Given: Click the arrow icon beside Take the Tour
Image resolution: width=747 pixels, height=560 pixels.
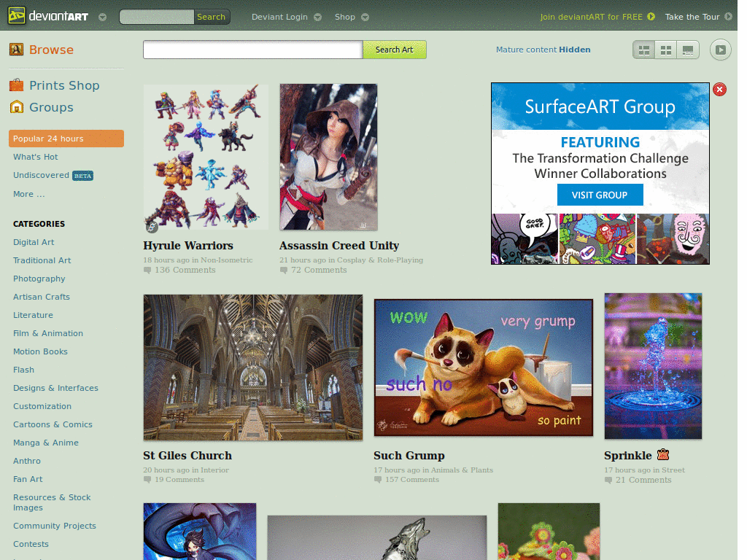Looking at the screenshot, I should click(728, 16).
